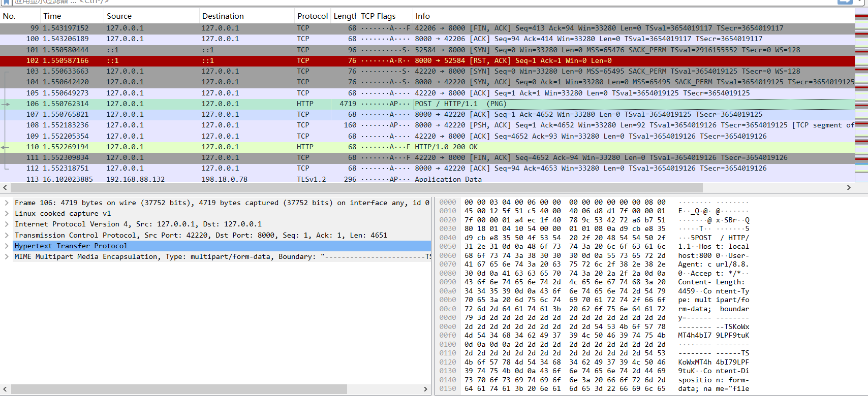This screenshot has height=396, width=868.
Task: Select the POST / HTTP/1.1 (PNG) packet
Action: click(x=427, y=104)
